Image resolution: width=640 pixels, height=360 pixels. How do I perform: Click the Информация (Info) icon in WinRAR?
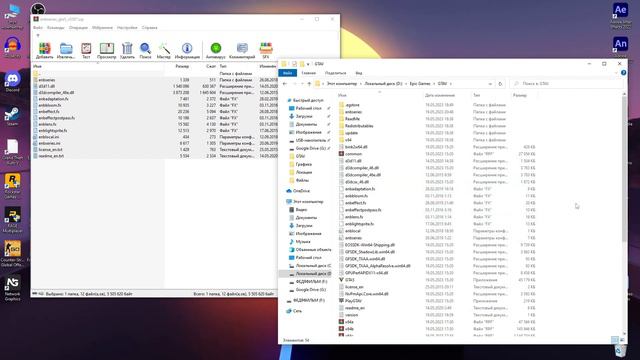pyautogui.click(x=187, y=51)
